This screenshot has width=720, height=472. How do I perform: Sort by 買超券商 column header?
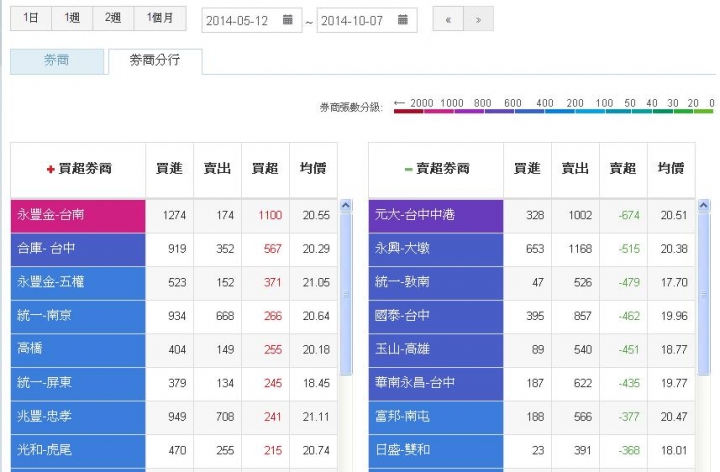pos(79,169)
